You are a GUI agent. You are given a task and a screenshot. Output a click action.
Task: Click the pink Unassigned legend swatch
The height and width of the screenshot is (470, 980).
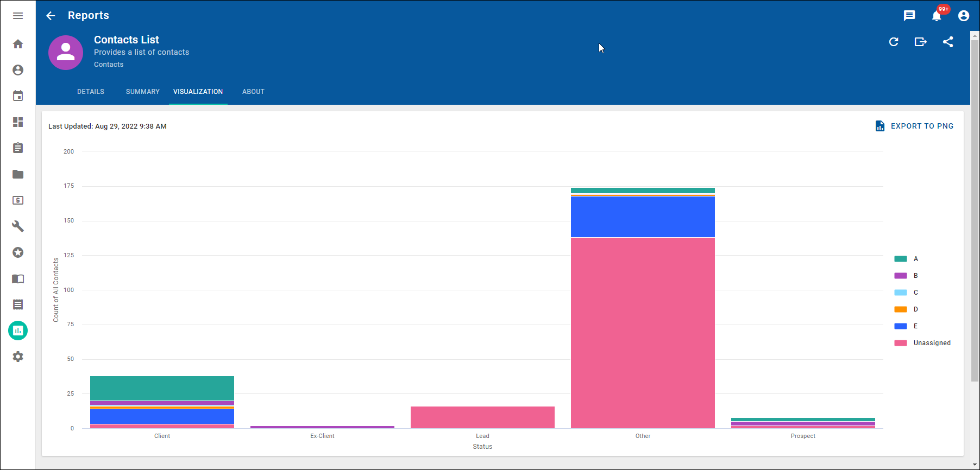[901, 343]
